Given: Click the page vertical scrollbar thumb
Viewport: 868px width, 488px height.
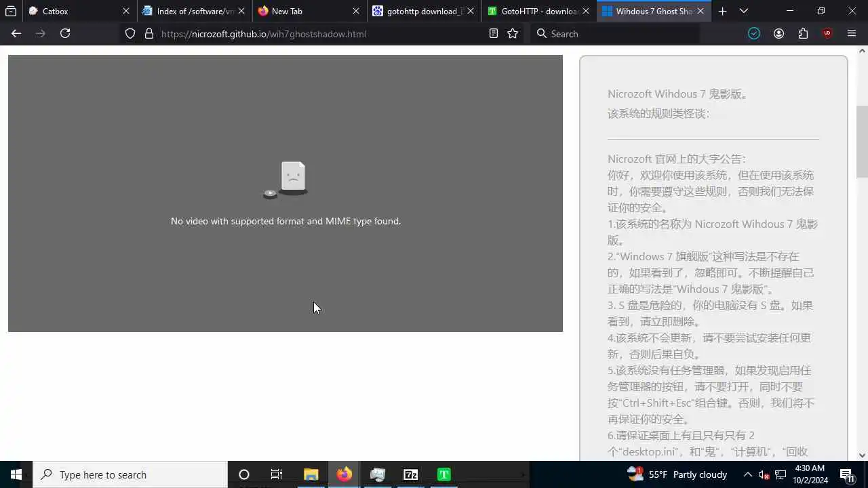Looking at the screenshot, I should pos(862,141).
